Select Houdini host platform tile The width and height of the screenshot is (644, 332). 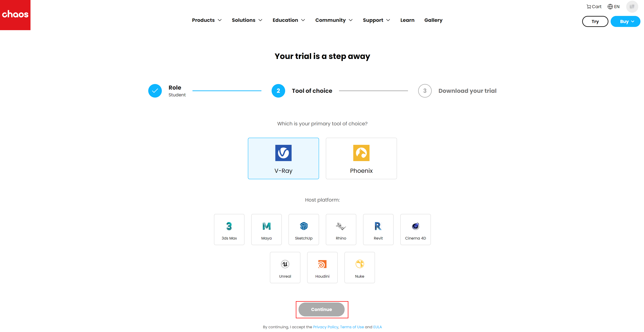pyautogui.click(x=322, y=267)
